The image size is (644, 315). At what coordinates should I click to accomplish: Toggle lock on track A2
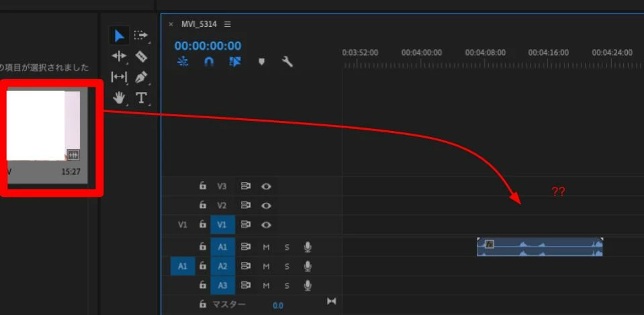tap(203, 266)
